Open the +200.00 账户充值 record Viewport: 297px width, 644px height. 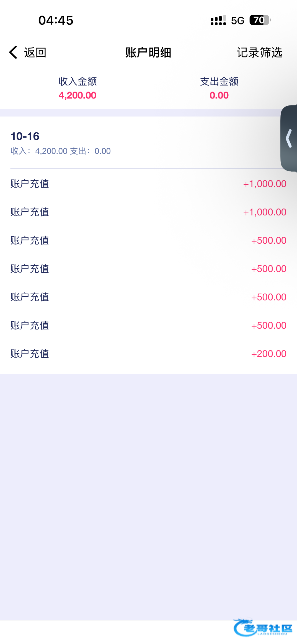pos(148,354)
